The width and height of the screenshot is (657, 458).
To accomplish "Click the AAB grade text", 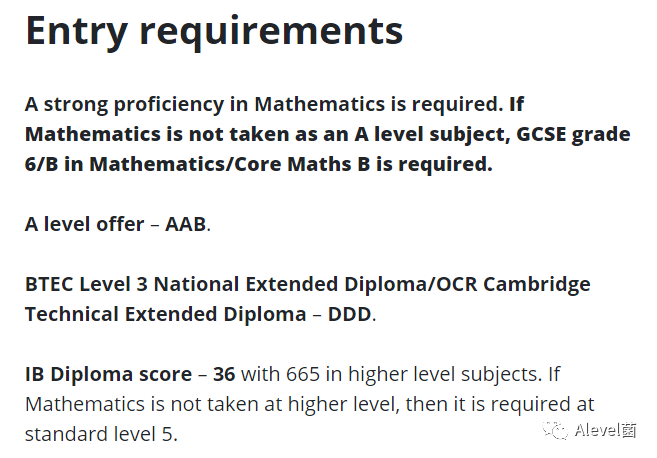I will [x=186, y=224].
